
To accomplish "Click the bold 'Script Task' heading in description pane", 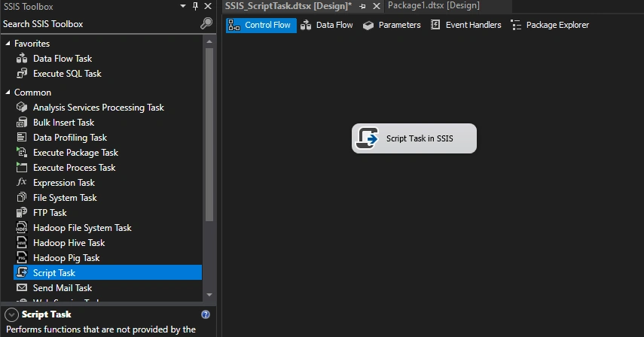I will (x=47, y=314).
